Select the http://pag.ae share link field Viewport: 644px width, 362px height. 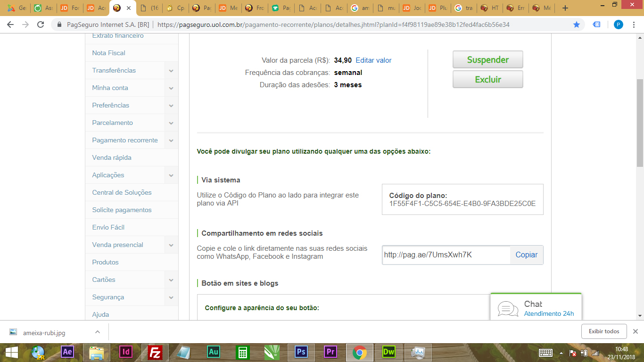click(x=446, y=255)
